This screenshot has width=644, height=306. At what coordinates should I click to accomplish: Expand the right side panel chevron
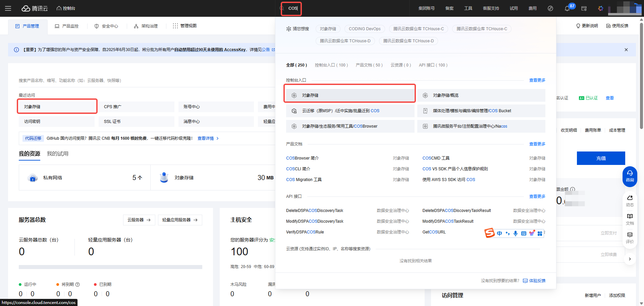pyautogui.click(x=630, y=259)
